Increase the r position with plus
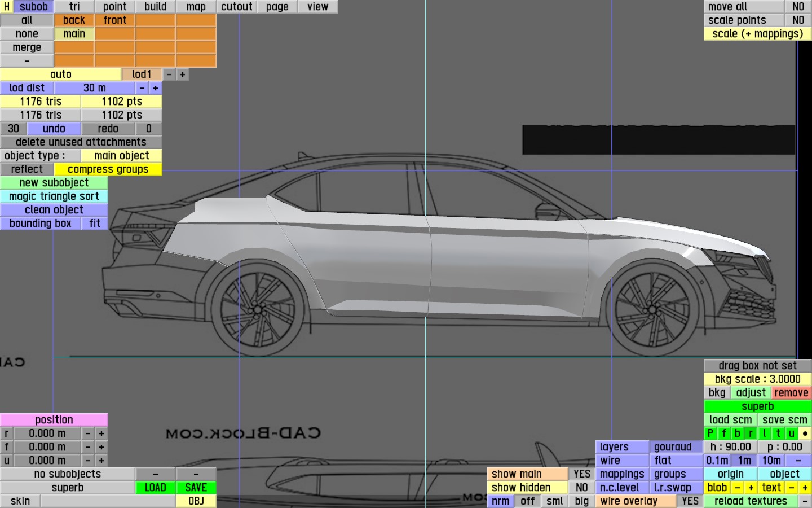 pyautogui.click(x=101, y=433)
